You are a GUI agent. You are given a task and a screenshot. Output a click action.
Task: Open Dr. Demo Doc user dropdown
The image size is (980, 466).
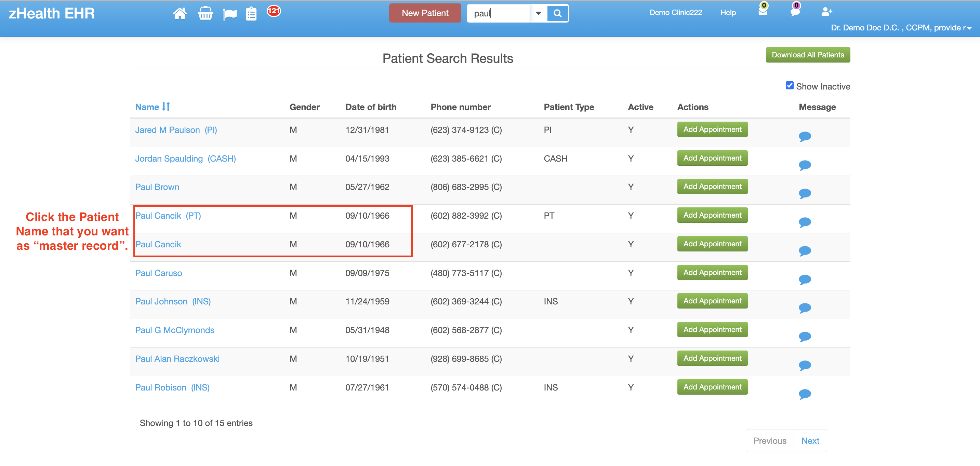901,28
